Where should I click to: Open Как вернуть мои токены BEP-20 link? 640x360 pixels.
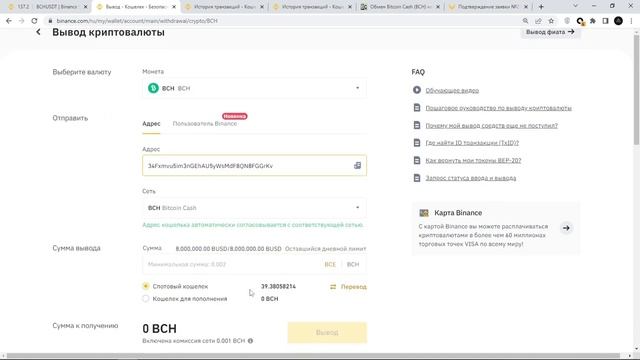(x=473, y=160)
